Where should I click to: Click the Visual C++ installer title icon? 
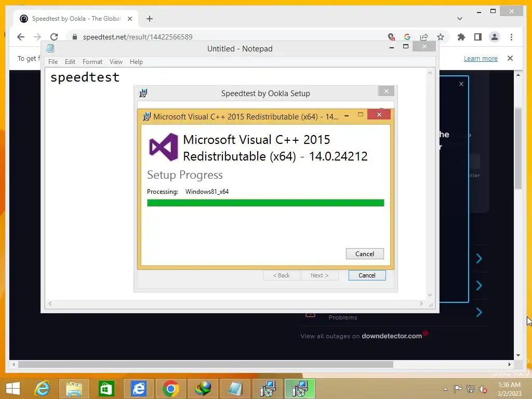click(x=147, y=116)
